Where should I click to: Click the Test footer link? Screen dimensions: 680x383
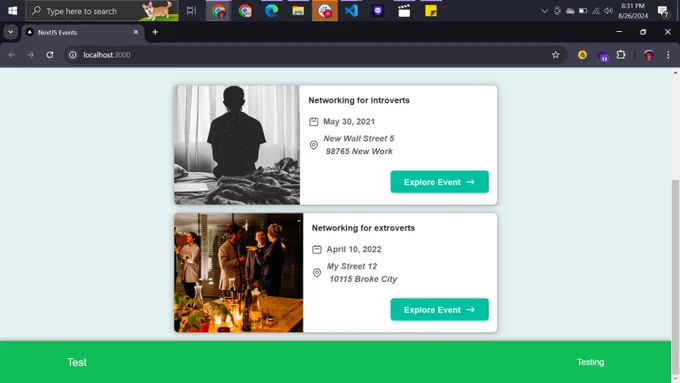tap(77, 362)
